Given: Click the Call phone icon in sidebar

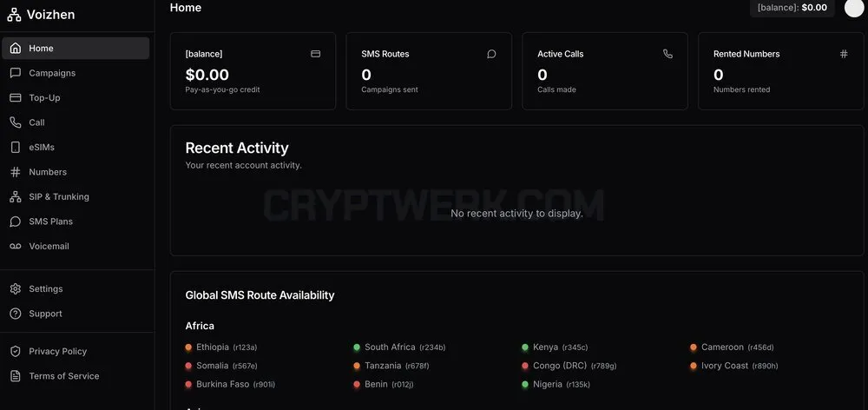Looking at the screenshot, I should [16, 122].
